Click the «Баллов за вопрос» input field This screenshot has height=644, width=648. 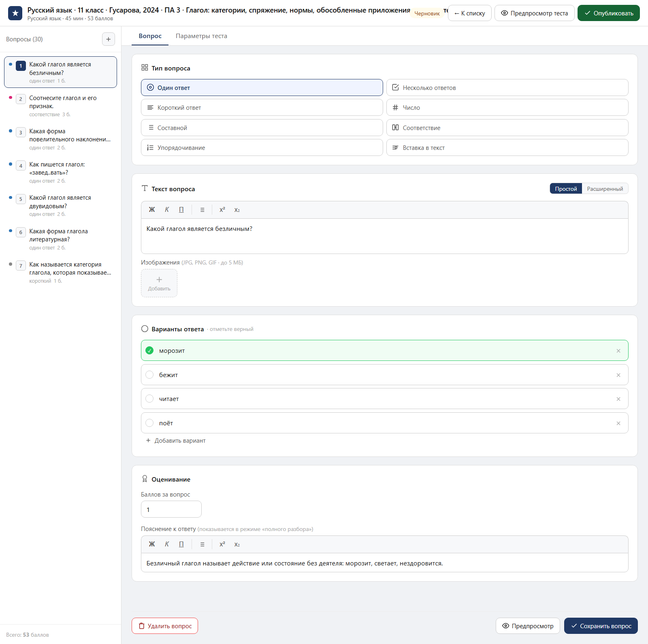171,509
